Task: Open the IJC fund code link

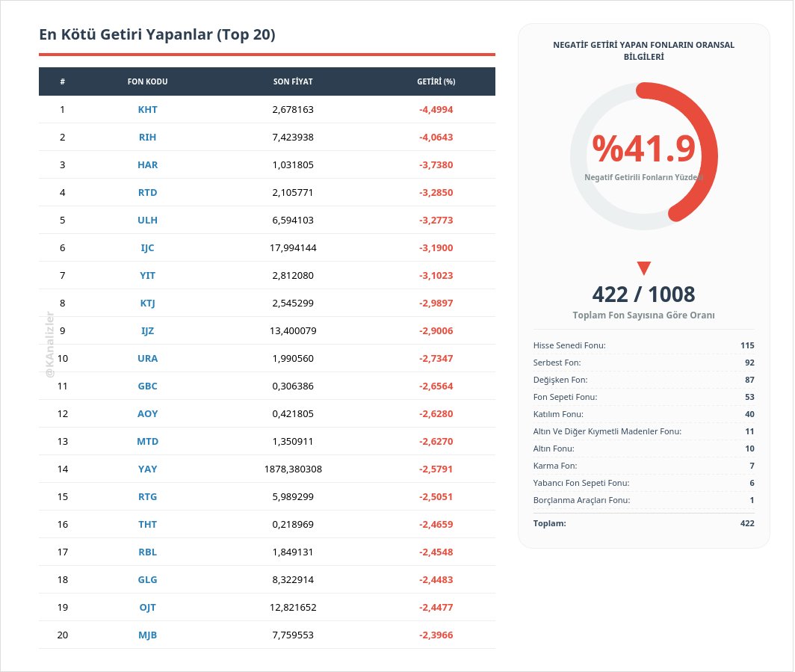Action: pos(147,248)
